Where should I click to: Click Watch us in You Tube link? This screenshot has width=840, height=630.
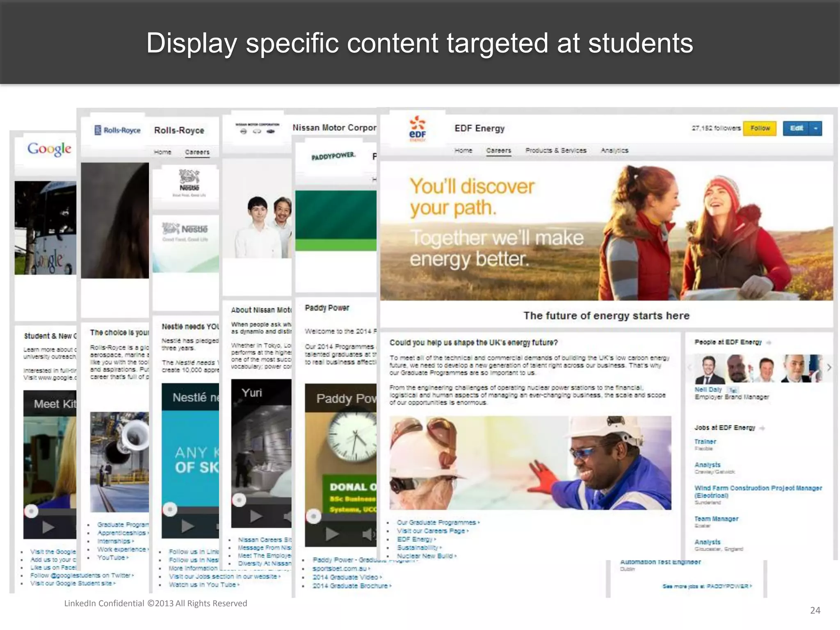point(204,584)
